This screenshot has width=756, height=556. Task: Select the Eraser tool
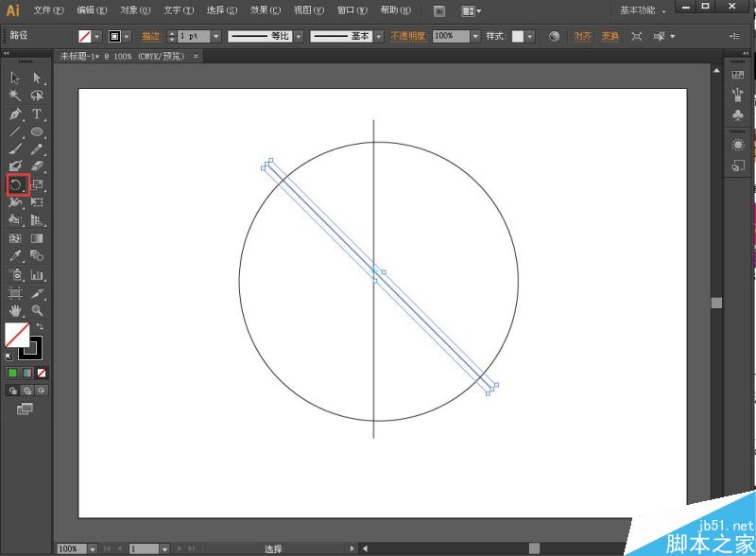[37, 166]
